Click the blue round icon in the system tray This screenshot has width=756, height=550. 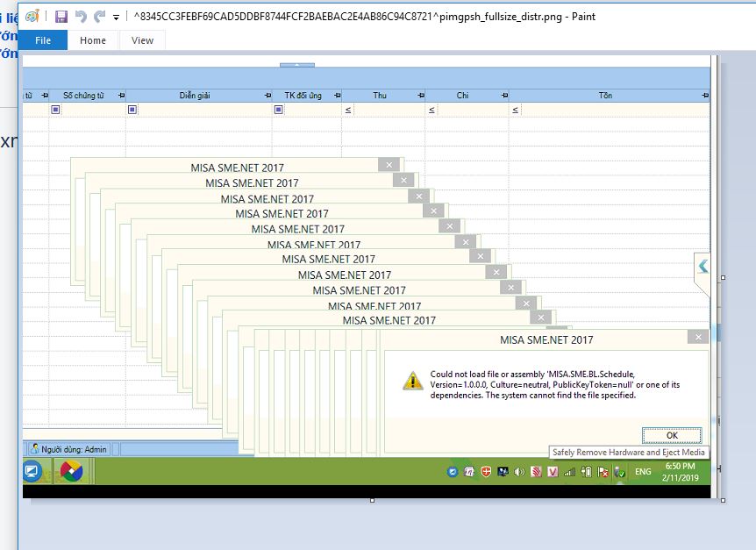click(453, 472)
